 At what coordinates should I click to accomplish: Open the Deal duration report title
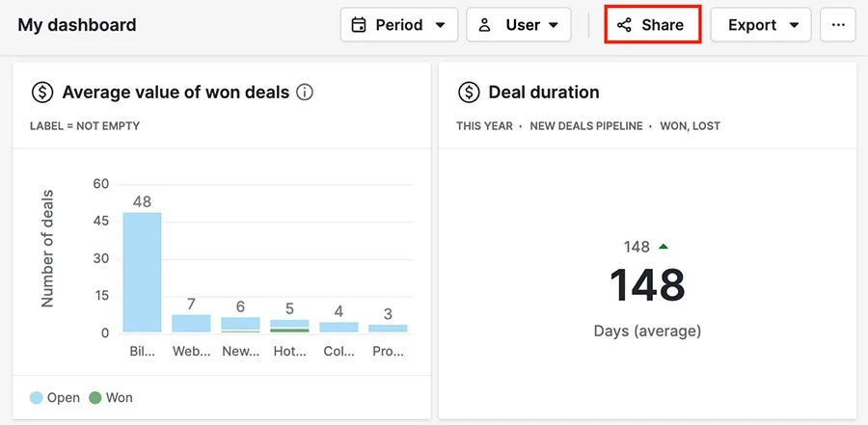pos(544,92)
